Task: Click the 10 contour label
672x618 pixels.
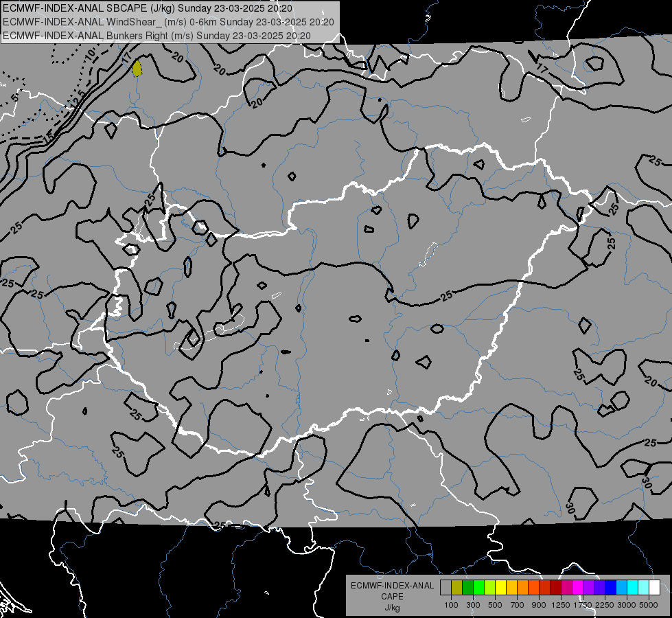Action: coord(90,54)
